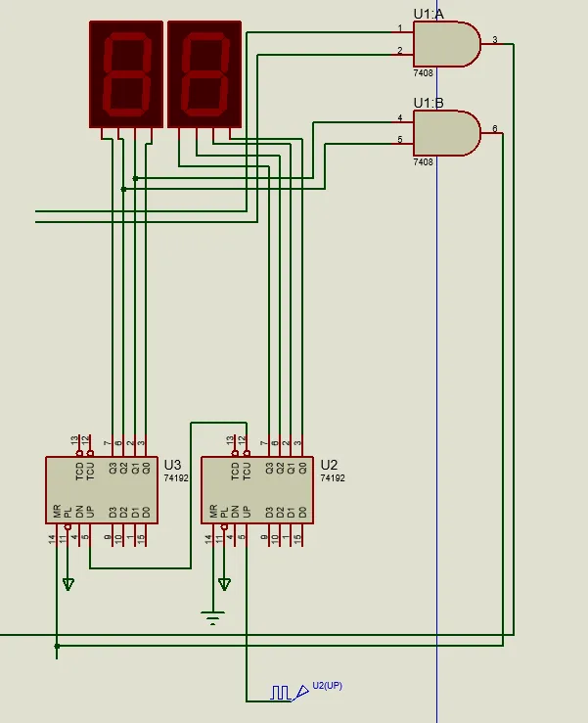The height and width of the screenshot is (723, 588).
Task: Click the MR pin 14 of U3
Action: 57,536
